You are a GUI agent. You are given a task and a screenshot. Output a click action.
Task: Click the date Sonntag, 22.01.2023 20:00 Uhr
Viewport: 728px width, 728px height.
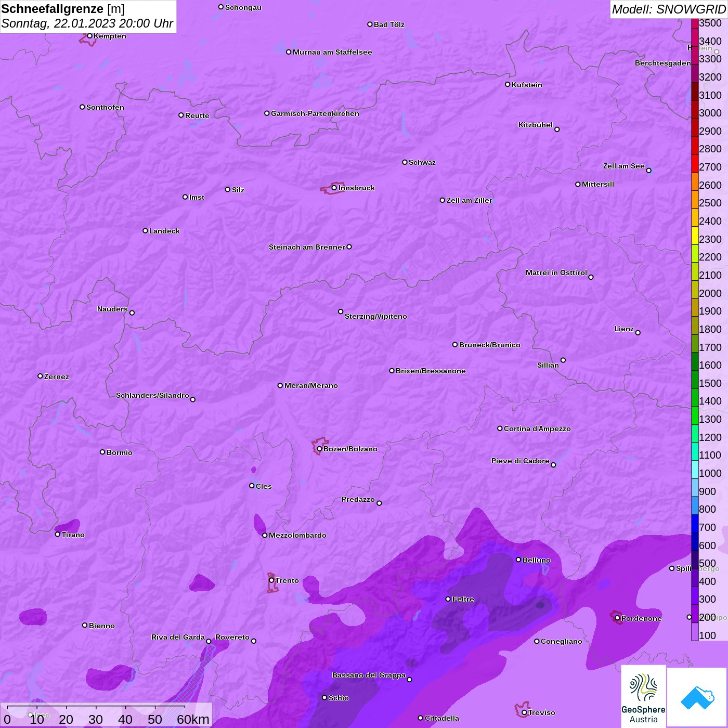tap(87, 23)
